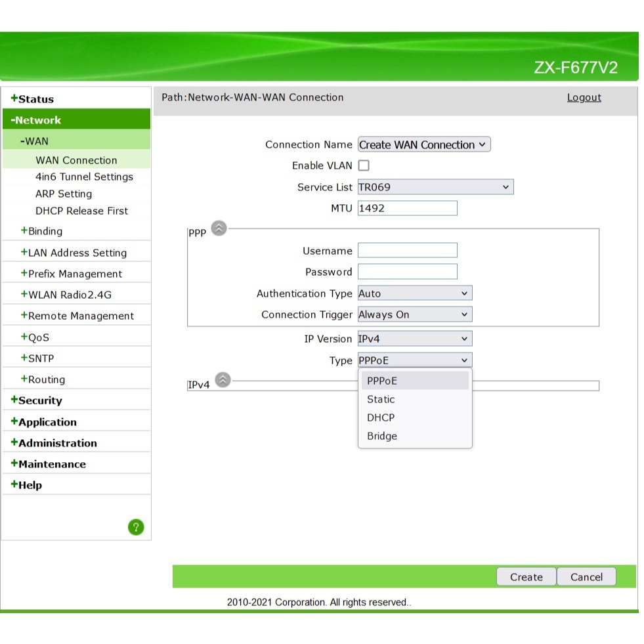Click into the Password field

(x=407, y=272)
